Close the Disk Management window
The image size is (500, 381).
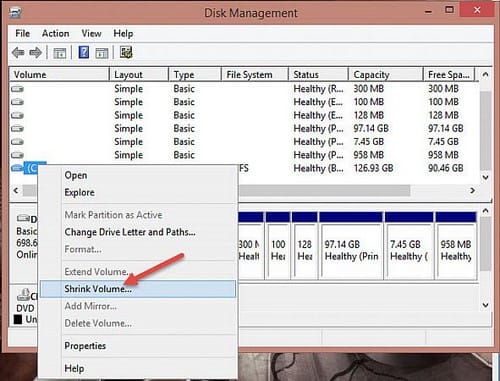tap(477, 10)
